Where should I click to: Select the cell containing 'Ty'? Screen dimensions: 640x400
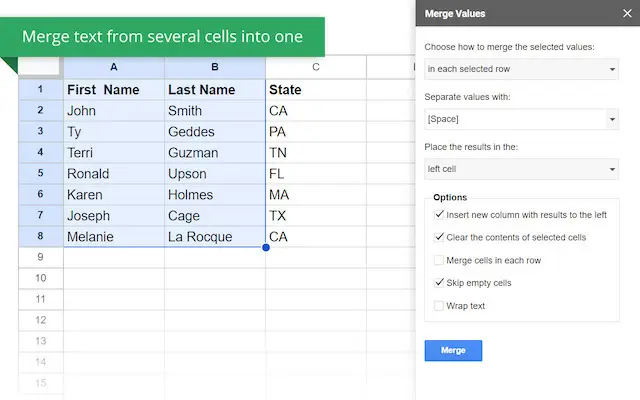[x=114, y=131]
